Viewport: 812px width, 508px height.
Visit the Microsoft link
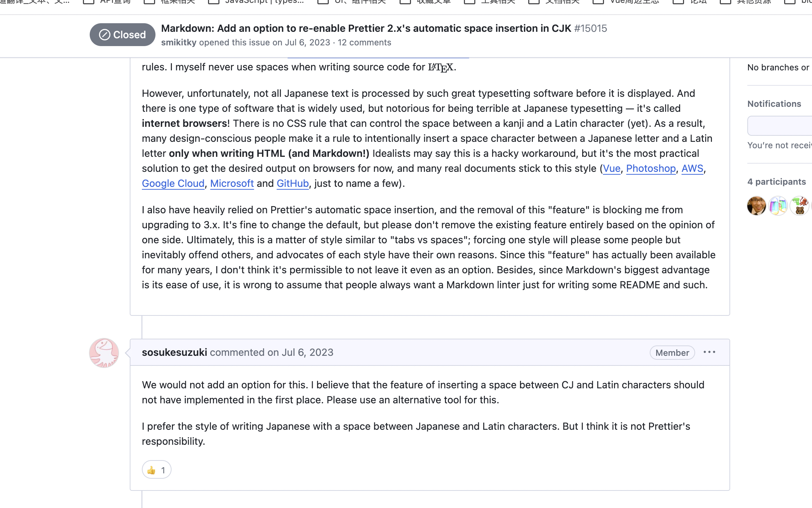tap(232, 183)
